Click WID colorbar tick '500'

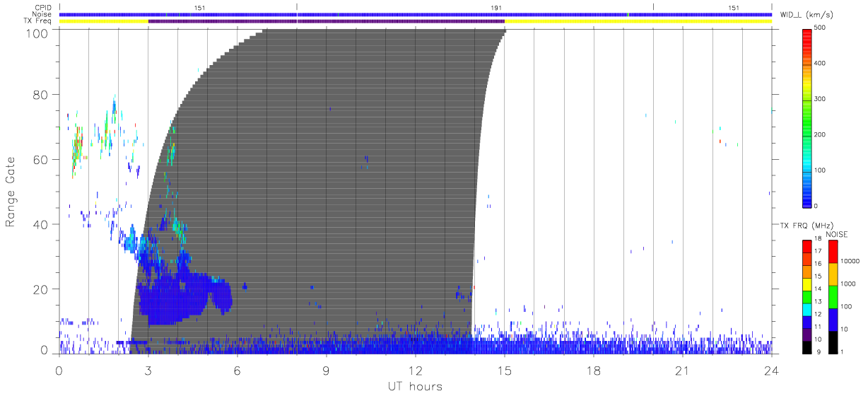820,28
